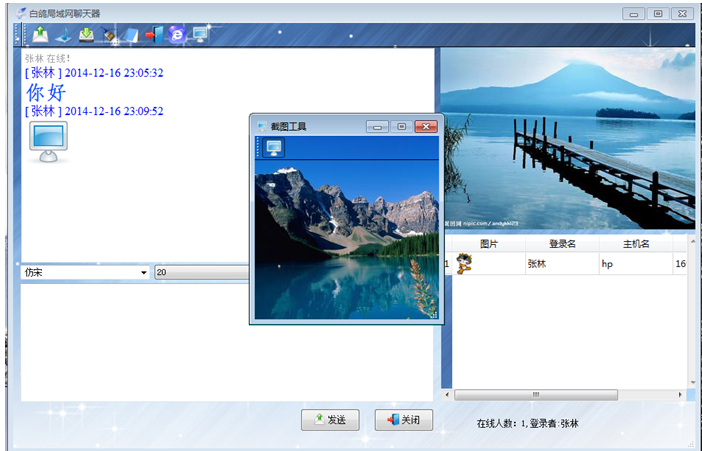Close the 截图工具 window
The image size is (702, 451).
[426, 127]
